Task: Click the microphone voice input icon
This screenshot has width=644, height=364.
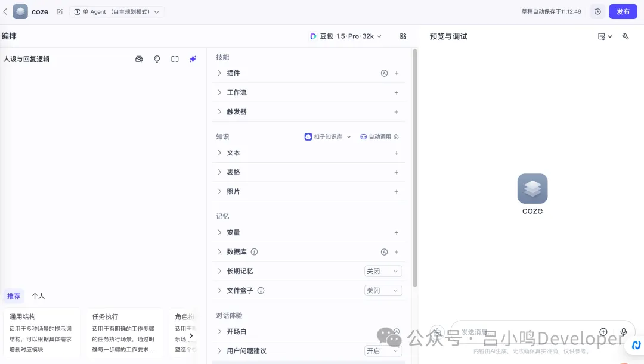Action: point(624,332)
